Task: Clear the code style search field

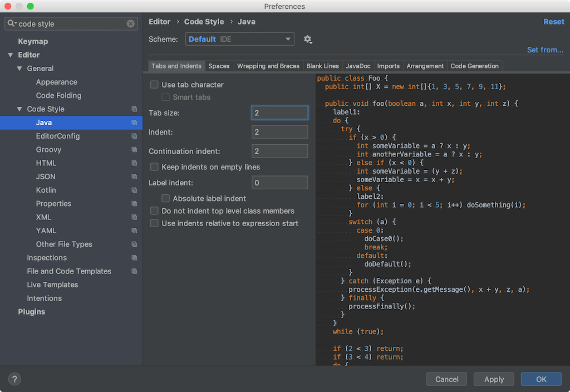Action: pos(130,23)
